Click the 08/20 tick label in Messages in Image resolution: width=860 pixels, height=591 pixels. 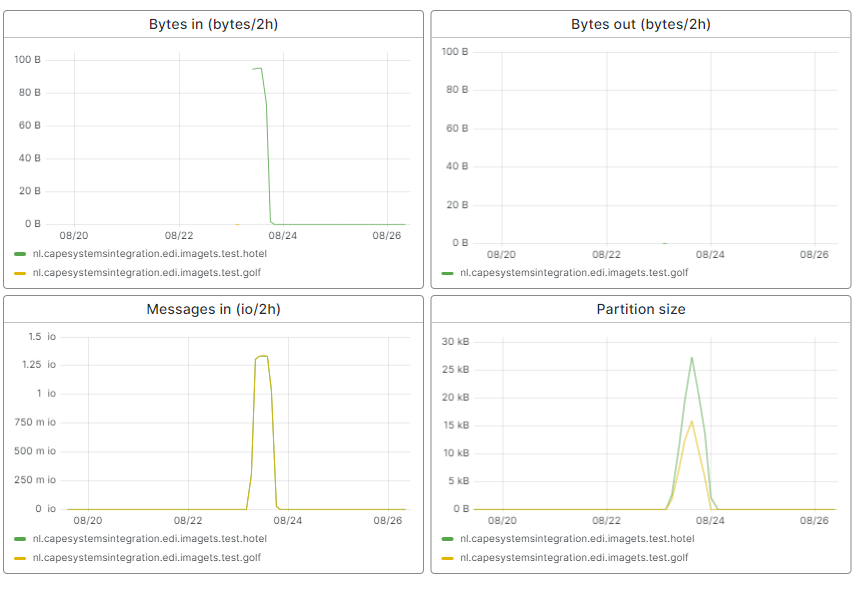tap(87, 520)
